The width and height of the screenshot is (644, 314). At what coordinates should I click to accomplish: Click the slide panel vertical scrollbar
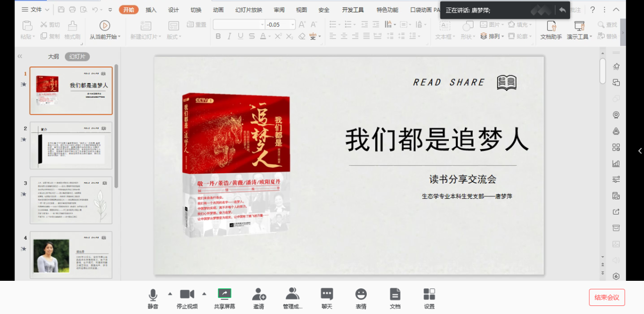116,126
